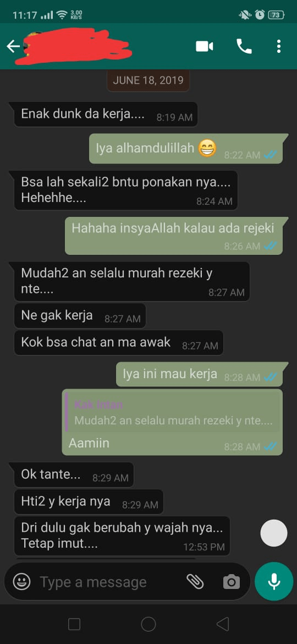Tap the redacted contact name header

tap(74, 47)
